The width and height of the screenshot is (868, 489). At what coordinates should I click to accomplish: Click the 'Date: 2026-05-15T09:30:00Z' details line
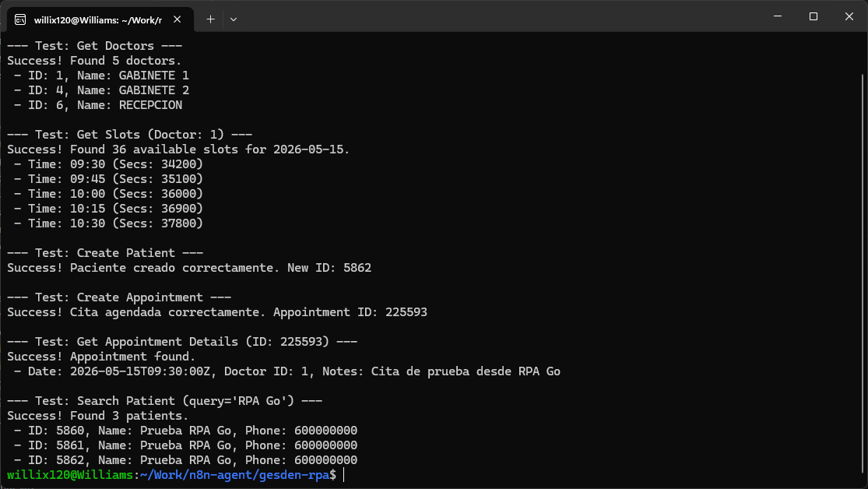tap(287, 371)
